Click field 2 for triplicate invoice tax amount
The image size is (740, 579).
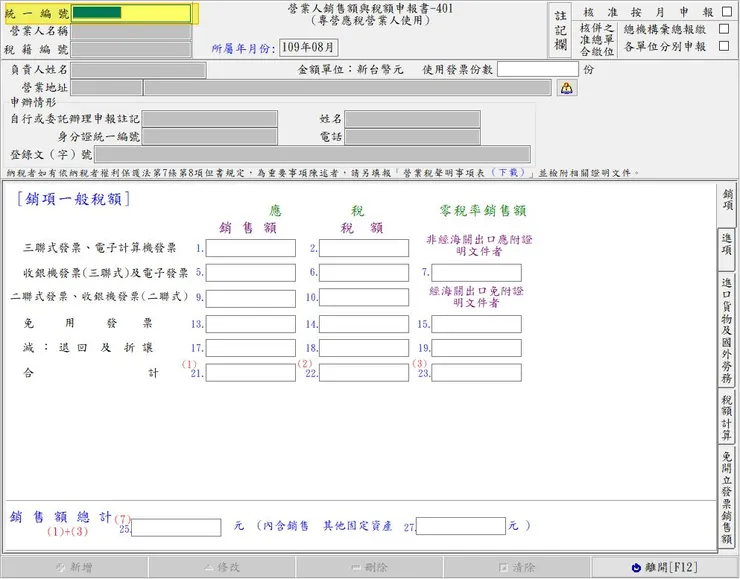pyautogui.click(x=364, y=248)
